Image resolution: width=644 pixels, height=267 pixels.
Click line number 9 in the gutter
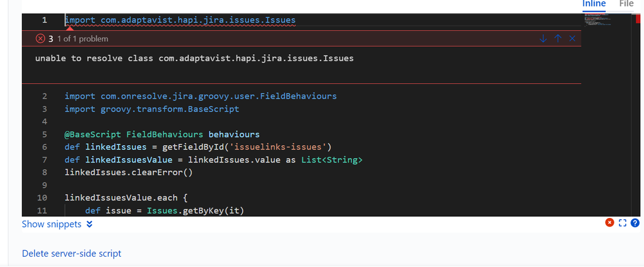[44, 185]
